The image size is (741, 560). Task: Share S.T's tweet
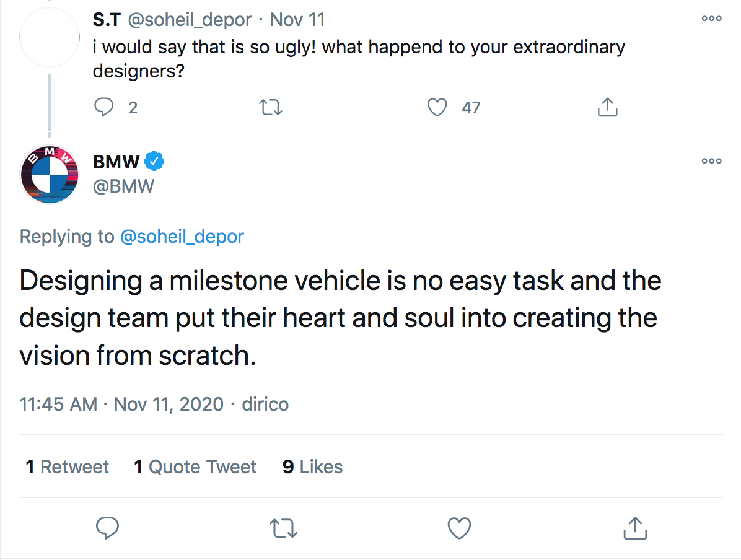click(607, 108)
